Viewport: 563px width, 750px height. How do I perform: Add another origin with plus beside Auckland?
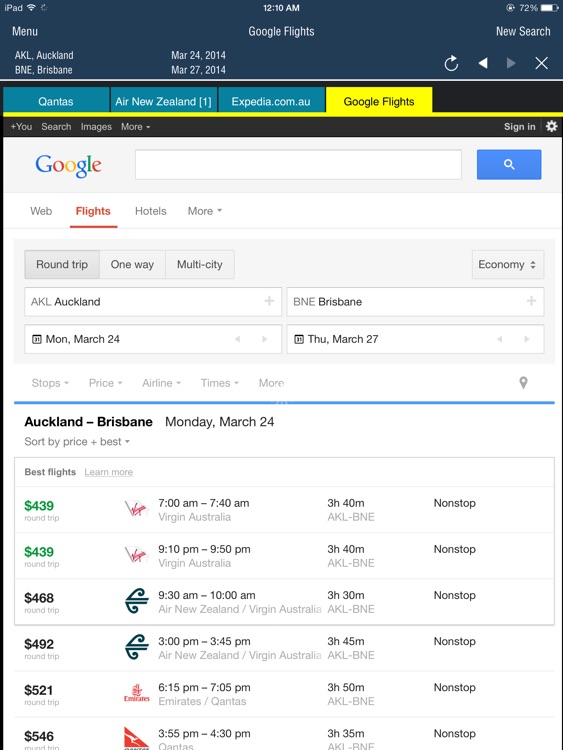click(269, 301)
